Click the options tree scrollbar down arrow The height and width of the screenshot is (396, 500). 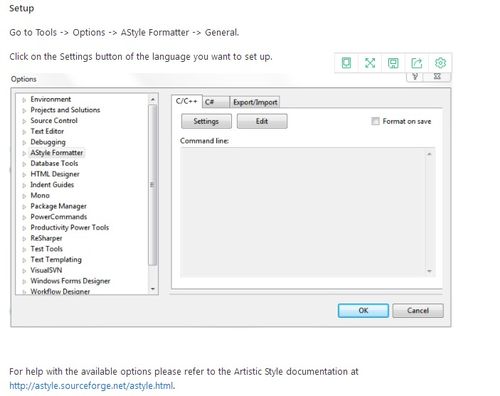(153, 289)
